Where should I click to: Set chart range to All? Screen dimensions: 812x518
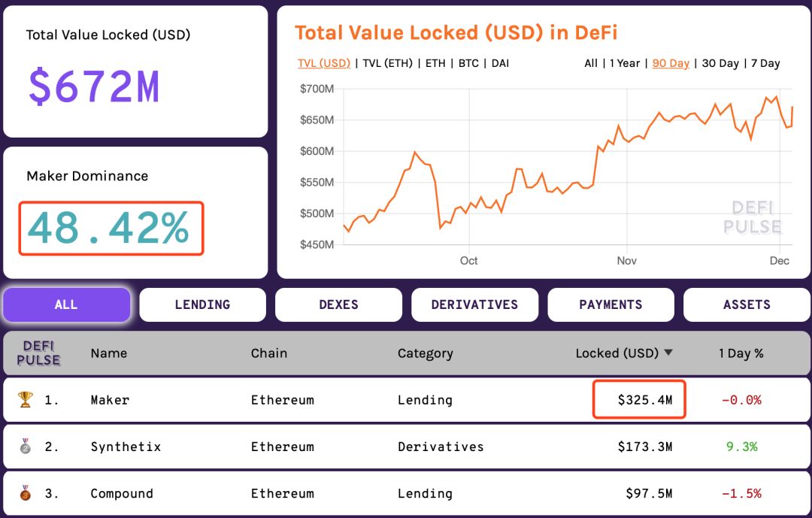(591, 63)
